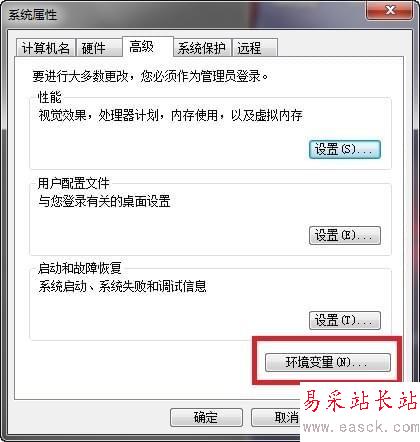
Task: Open performance 设置(S) button
Action: point(345,149)
